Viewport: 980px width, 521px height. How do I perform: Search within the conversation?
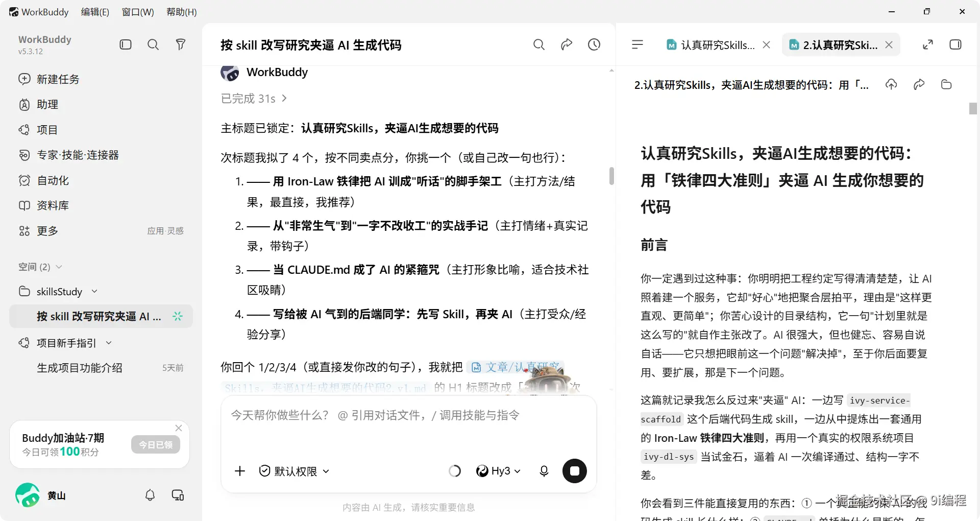point(539,45)
